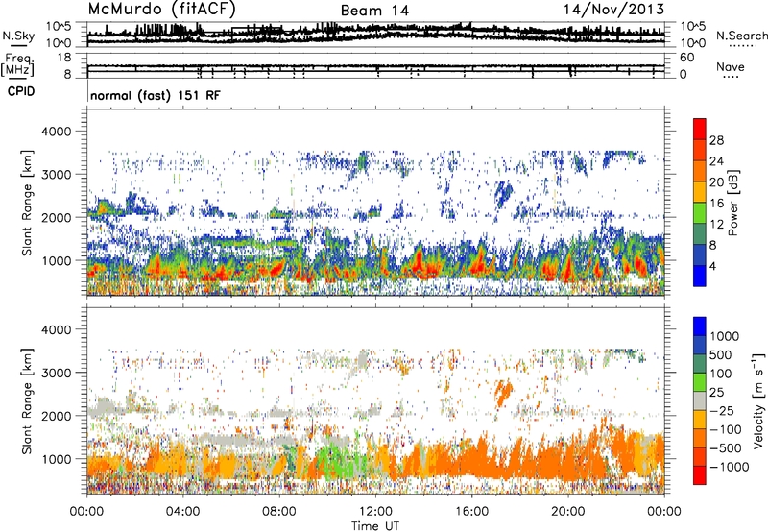768x532 pixels.
Task: Select the Beam 14 heading
Action: (x=374, y=11)
